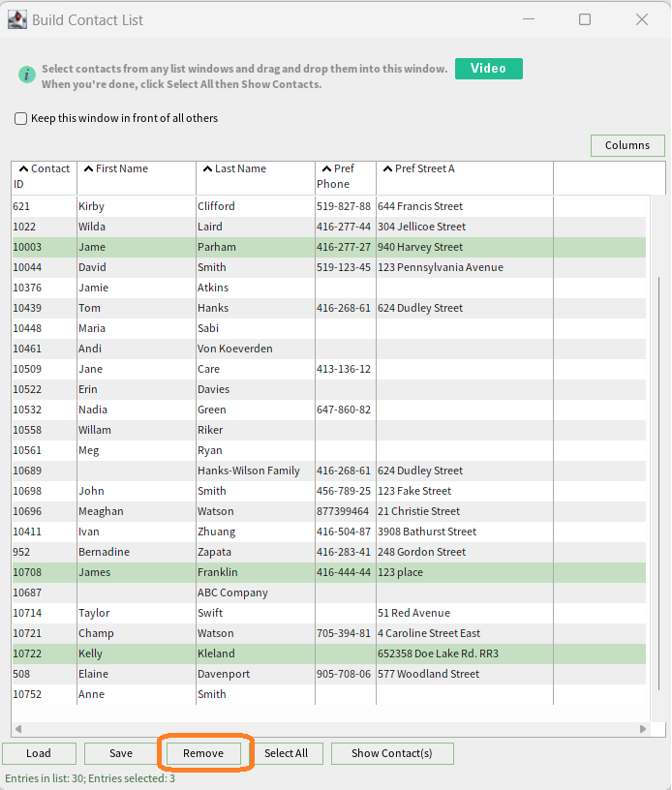This screenshot has height=790, width=672.
Task: Click Hanks-Wilson Family cell
Action: (256, 471)
